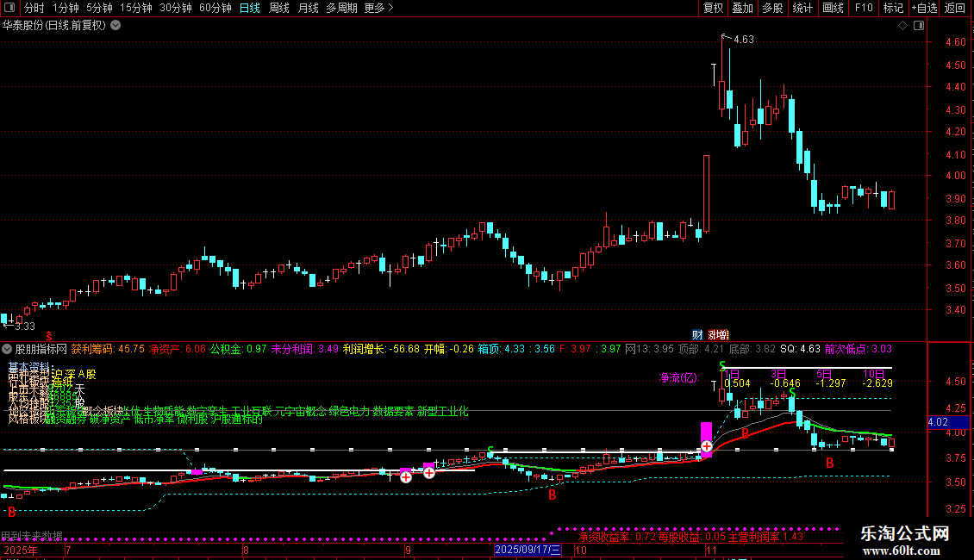Expand the 更多 more periods menu
The image size is (974, 560).
pyautogui.click(x=378, y=8)
